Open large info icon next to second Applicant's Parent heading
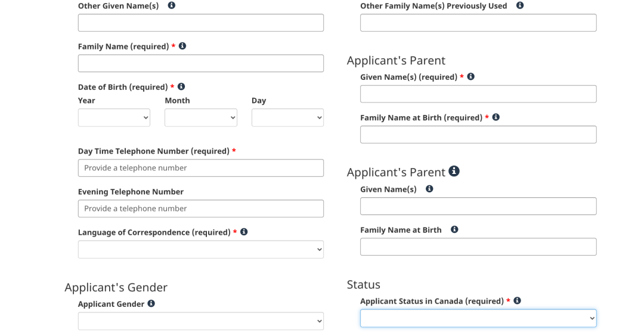Screen dimensions: 644x336 pos(454,171)
